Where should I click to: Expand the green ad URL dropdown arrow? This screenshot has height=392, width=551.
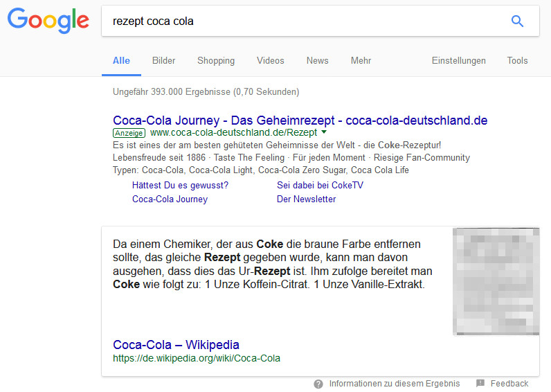click(324, 132)
